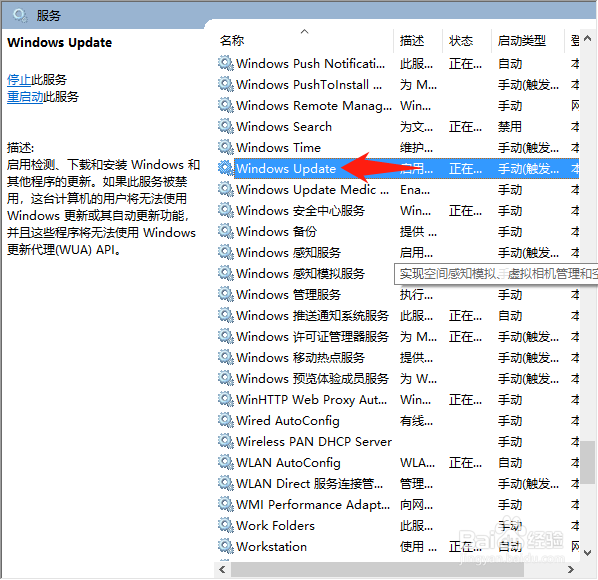Select Windows 安全中心服务 name
The height and width of the screenshot is (580, 598).
pyautogui.click(x=301, y=210)
